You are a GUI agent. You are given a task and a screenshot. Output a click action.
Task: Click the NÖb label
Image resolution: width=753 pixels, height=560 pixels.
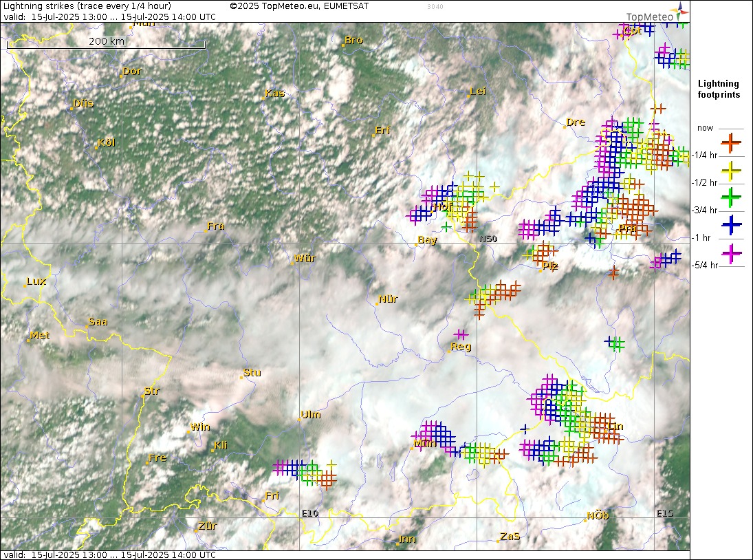point(598,515)
